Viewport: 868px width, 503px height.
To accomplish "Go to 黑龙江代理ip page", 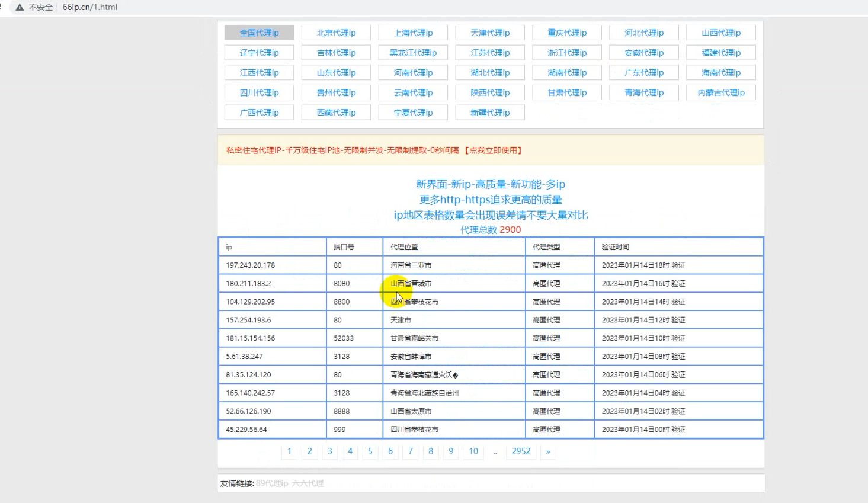I will tap(413, 53).
